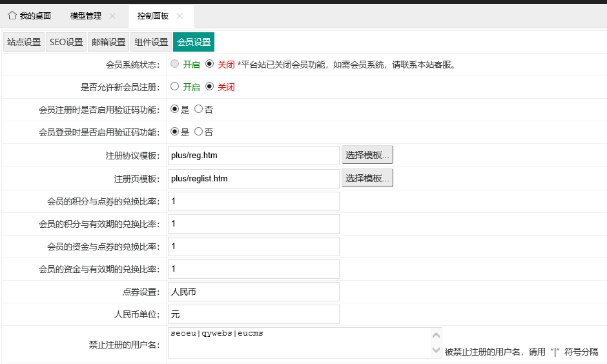Screen dimensions: 607x364
Task: Choose 否 for 会员登录时验证码功能
Action: pos(199,132)
